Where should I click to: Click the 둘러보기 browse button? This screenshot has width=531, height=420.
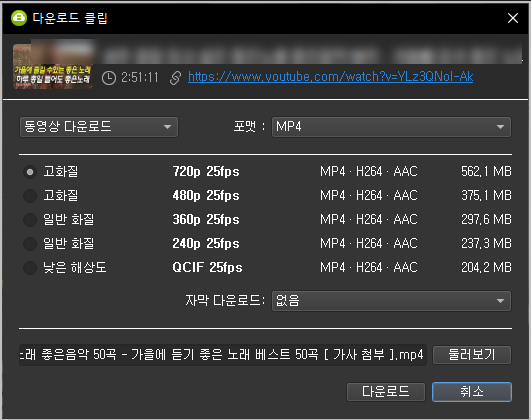[472, 355]
